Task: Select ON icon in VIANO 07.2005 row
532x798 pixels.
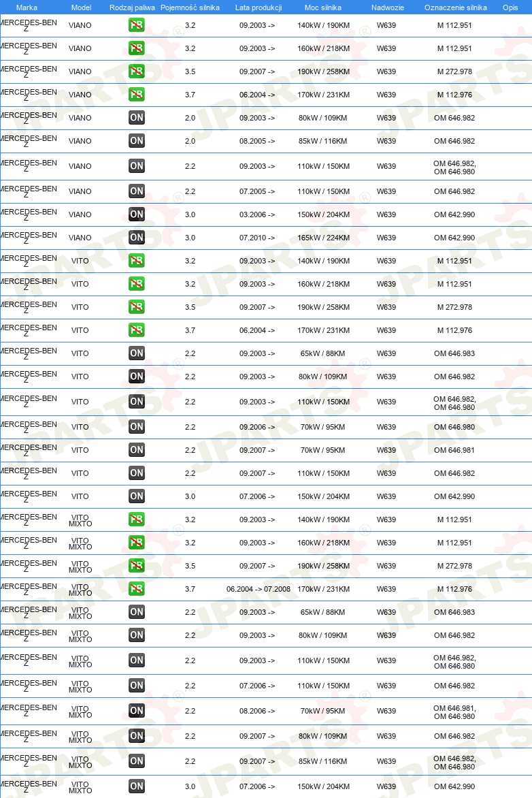Action: pos(136,191)
